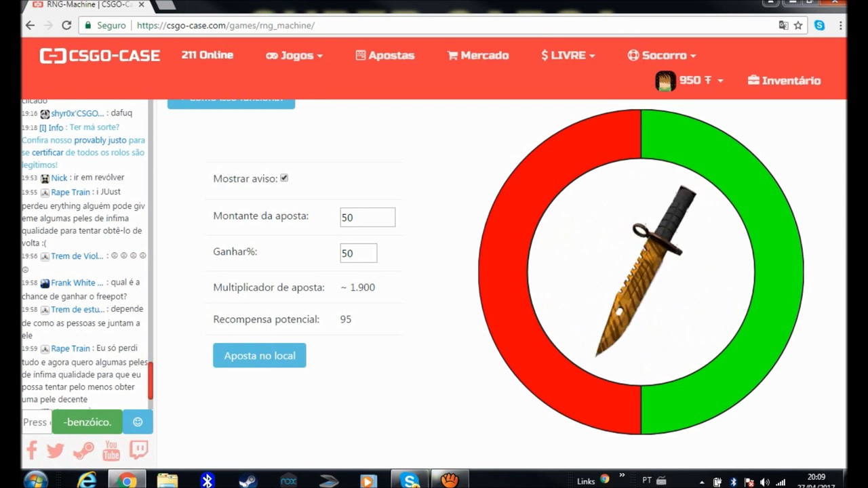Open the Facebook social link

pyautogui.click(x=31, y=450)
